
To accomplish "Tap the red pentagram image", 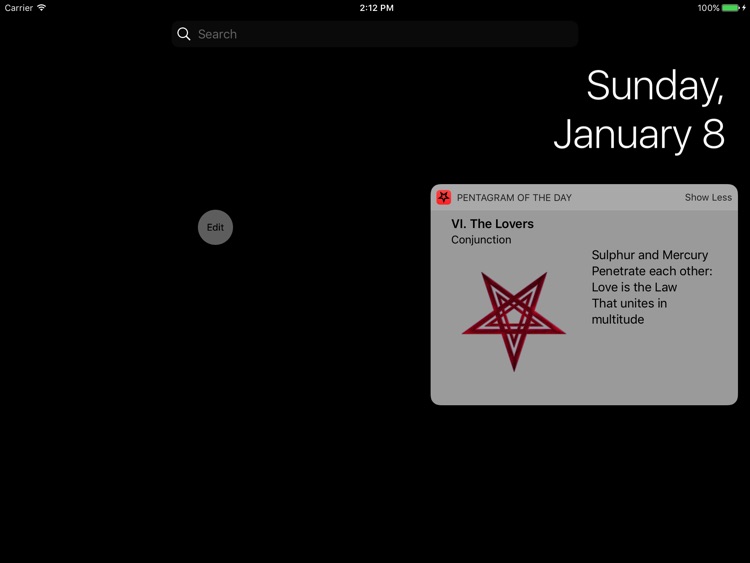I will click(x=514, y=321).
